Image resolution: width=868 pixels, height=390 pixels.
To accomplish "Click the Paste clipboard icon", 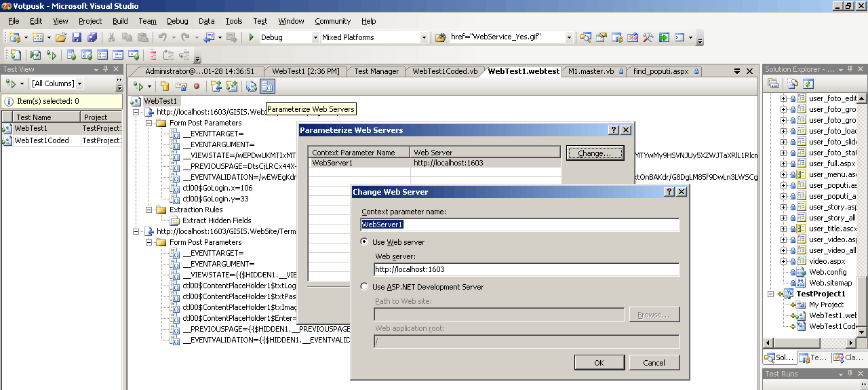I will point(142,37).
